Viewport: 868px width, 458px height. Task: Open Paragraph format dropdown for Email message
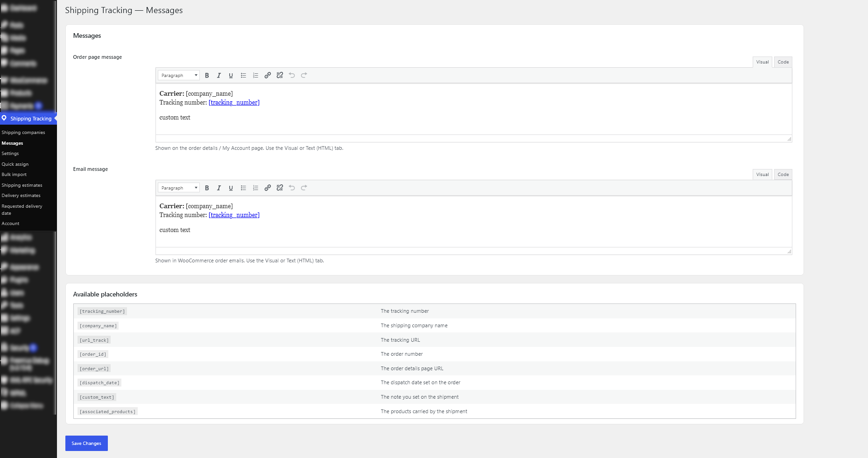pyautogui.click(x=179, y=188)
